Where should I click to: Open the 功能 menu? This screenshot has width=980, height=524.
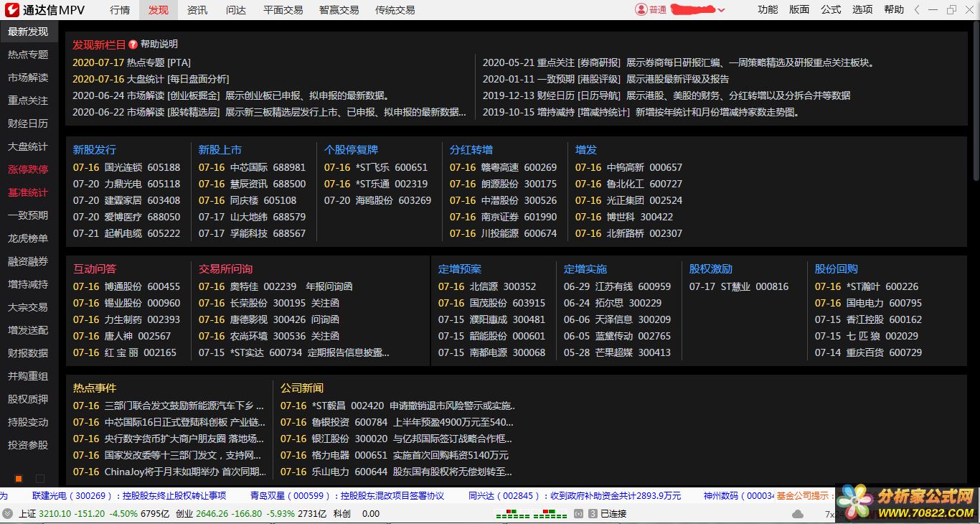(x=768, y=9)
